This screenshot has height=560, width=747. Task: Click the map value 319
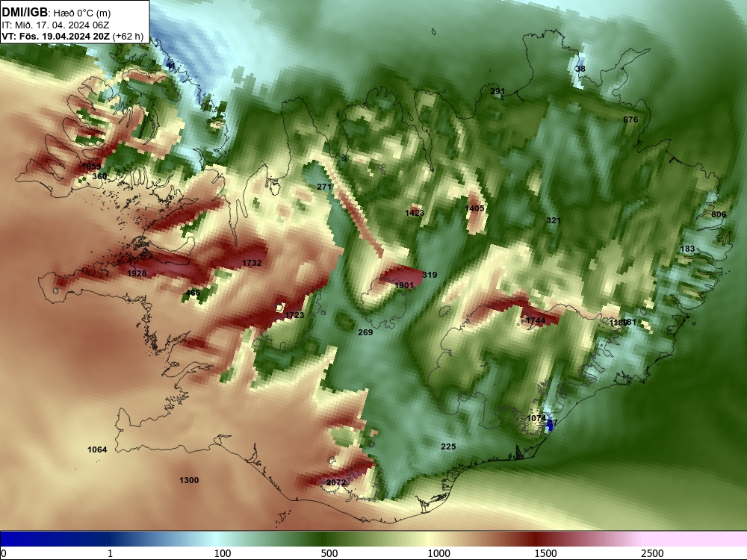click(430, 275)
